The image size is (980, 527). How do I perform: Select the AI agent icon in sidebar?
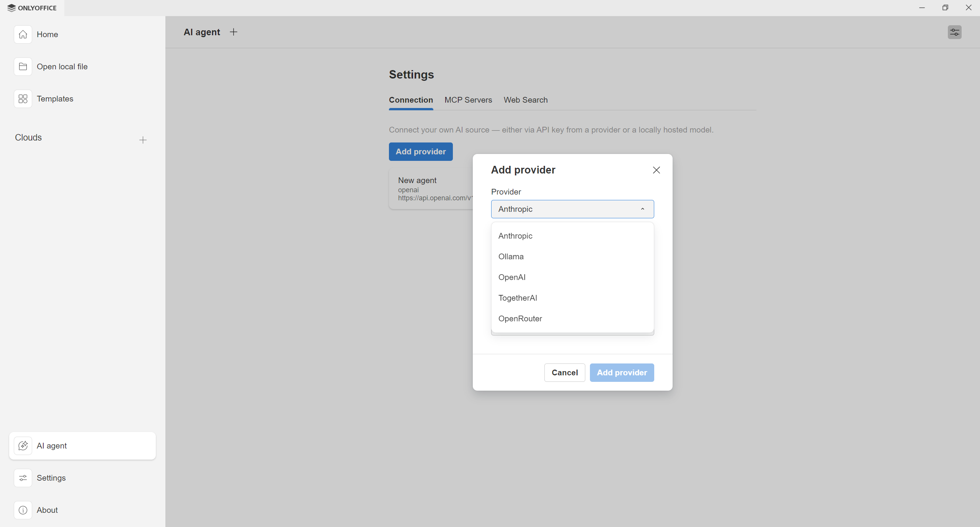23,445
